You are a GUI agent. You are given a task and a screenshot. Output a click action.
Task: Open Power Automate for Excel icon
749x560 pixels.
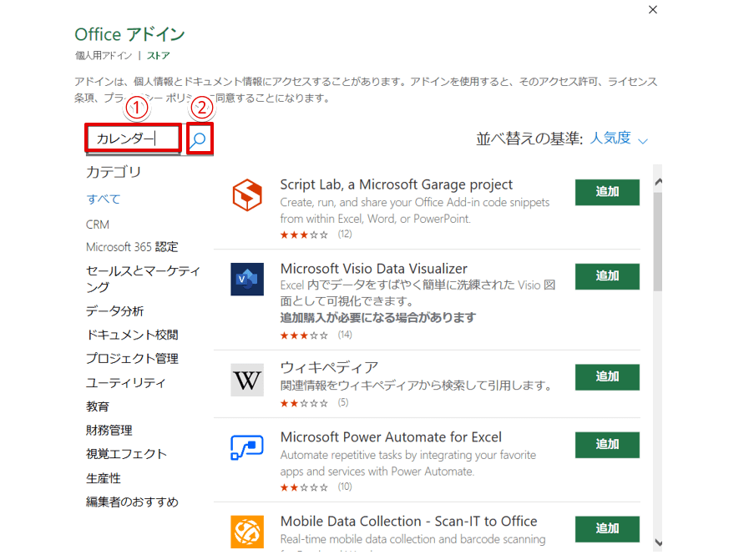[x=247, y=447]
